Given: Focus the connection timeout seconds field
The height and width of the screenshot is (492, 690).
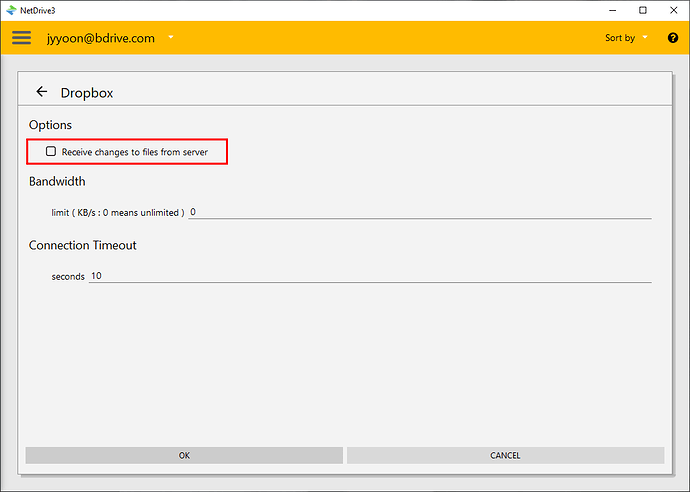Looking at the screenshot, I should [x=370, y=276].
